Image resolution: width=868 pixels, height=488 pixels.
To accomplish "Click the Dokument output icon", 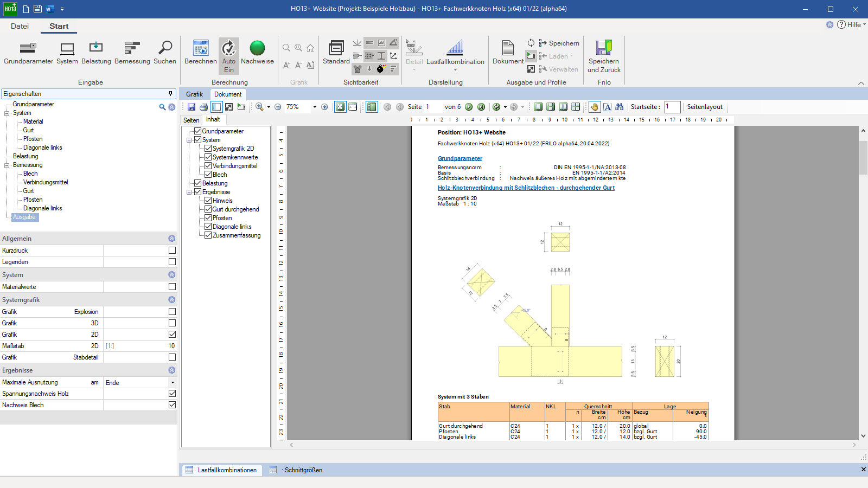I will (508, 53).
